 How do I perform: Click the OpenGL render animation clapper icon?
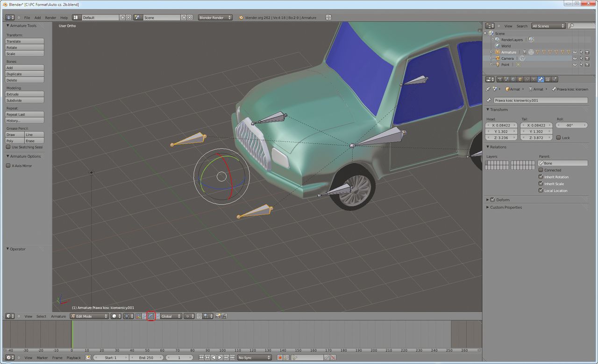point(224,316)
